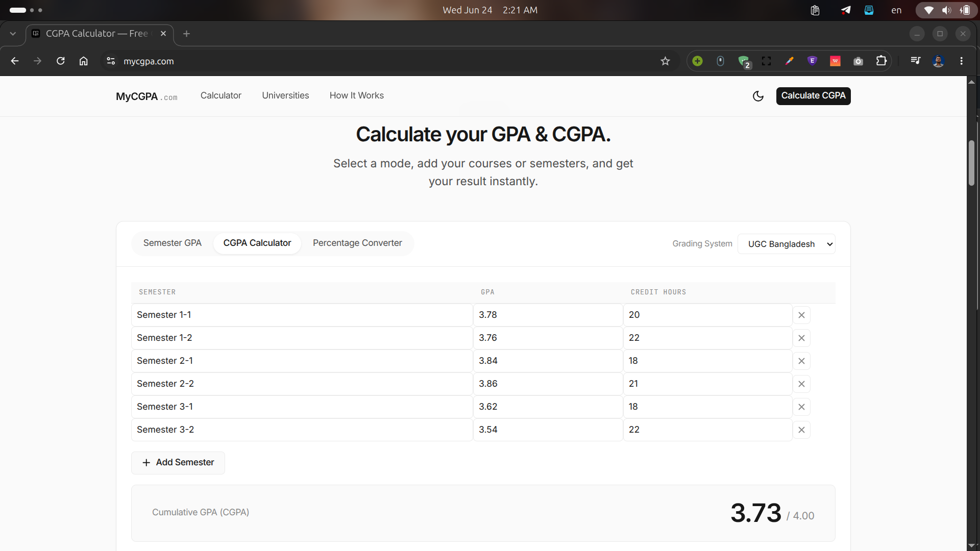The height and width of the screenshot is (551, 980).
Task: Click the Cumulative GPA (CGPA) label
Action: (201, 513)
